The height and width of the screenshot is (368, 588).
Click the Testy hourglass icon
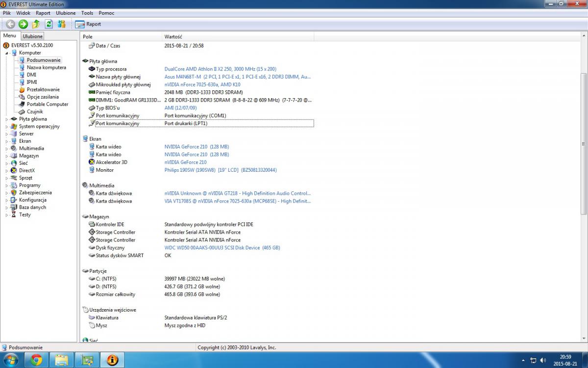coord(14,214)
